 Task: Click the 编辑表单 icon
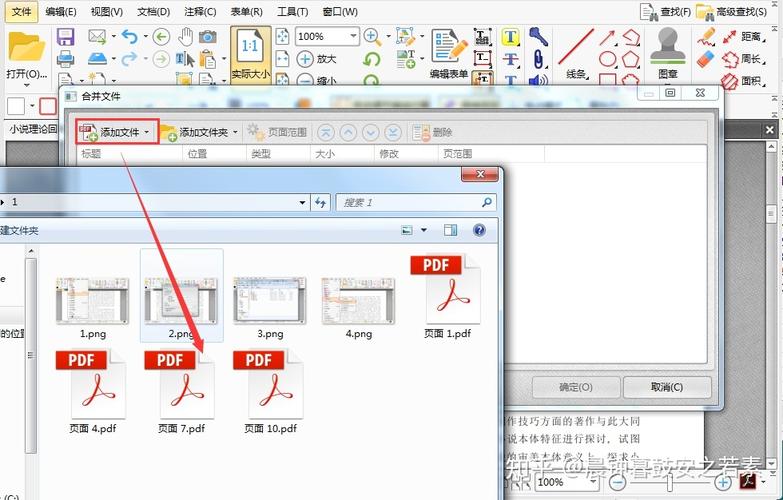pos(449,54)
